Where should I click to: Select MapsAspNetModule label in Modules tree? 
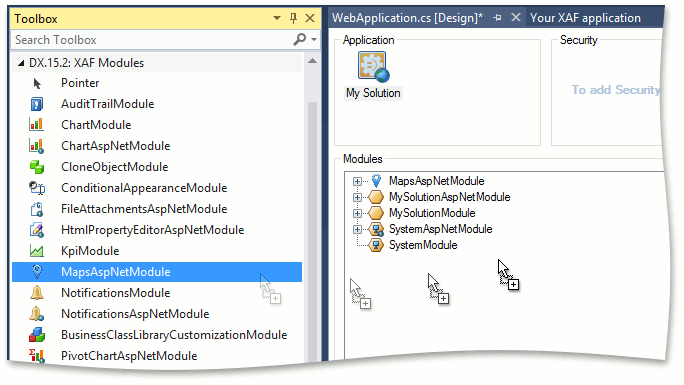pos(437,181)
